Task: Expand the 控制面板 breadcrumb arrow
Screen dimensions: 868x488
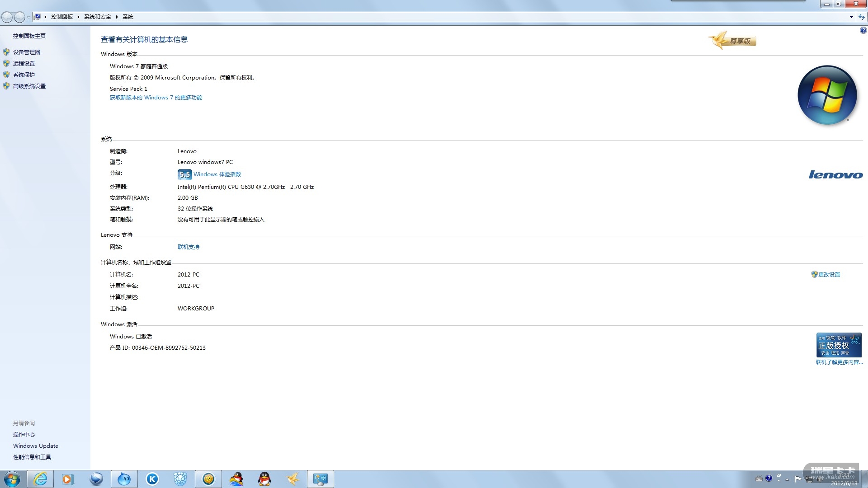Action: pyautogui.click(x=78, y=17)
